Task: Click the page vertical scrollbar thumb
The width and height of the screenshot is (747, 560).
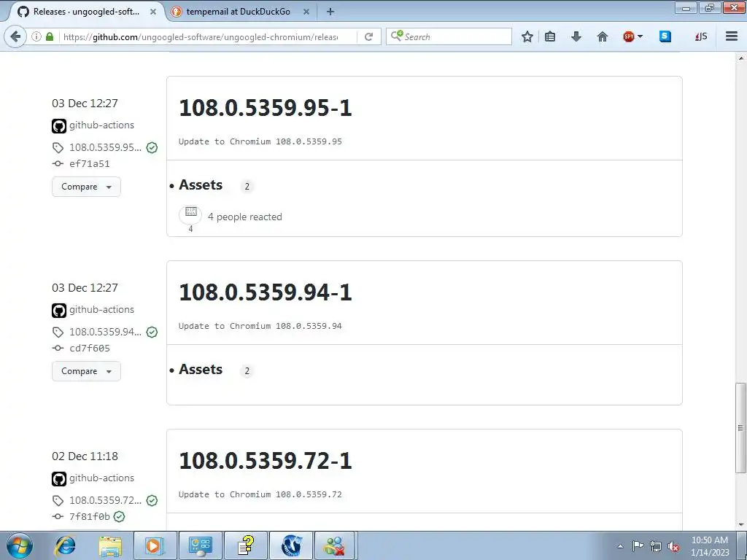Action: point(740,427)
